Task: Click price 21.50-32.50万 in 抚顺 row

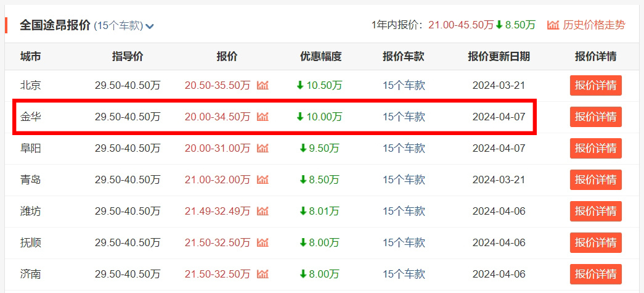Action: (x=218, y=242)
